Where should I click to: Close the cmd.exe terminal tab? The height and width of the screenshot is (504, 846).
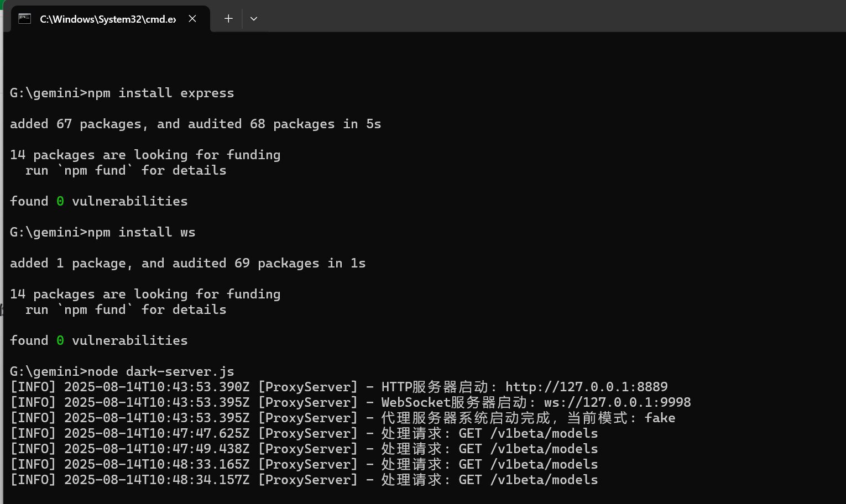pyautogui.click(x=192, y=19)
